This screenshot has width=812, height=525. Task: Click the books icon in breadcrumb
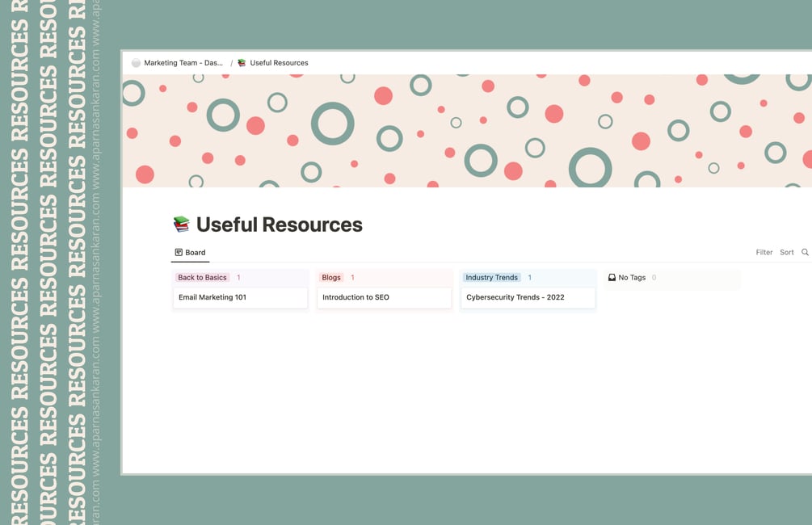click(x=242, y=63)
